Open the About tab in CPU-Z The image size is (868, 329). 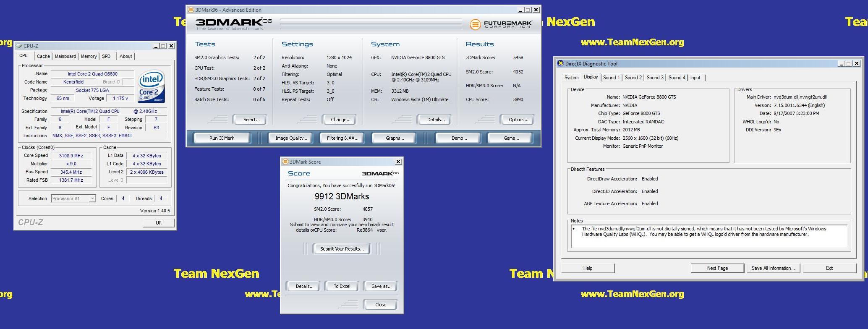click(125, 56)
